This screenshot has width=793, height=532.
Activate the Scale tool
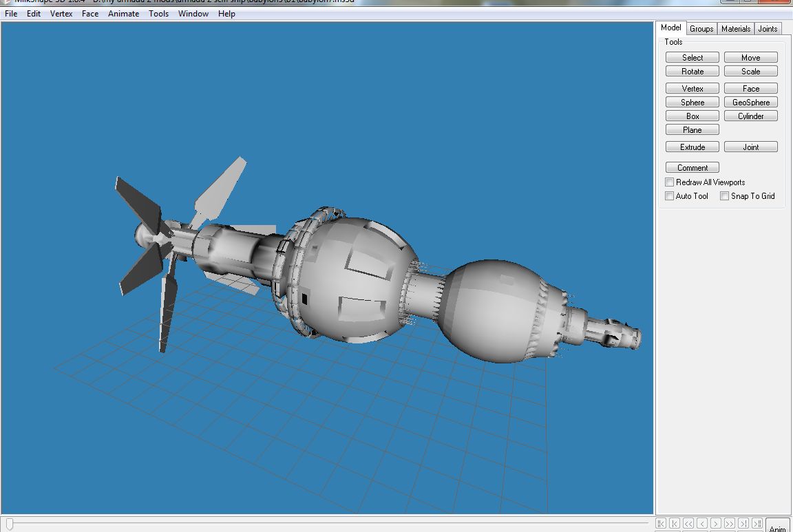point(751,72)
